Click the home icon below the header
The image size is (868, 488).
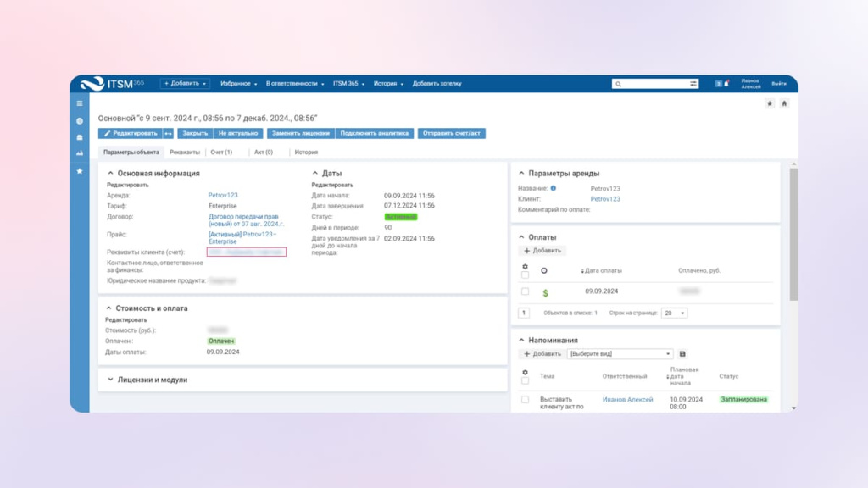pyautogui.click(x=784, y=103)
